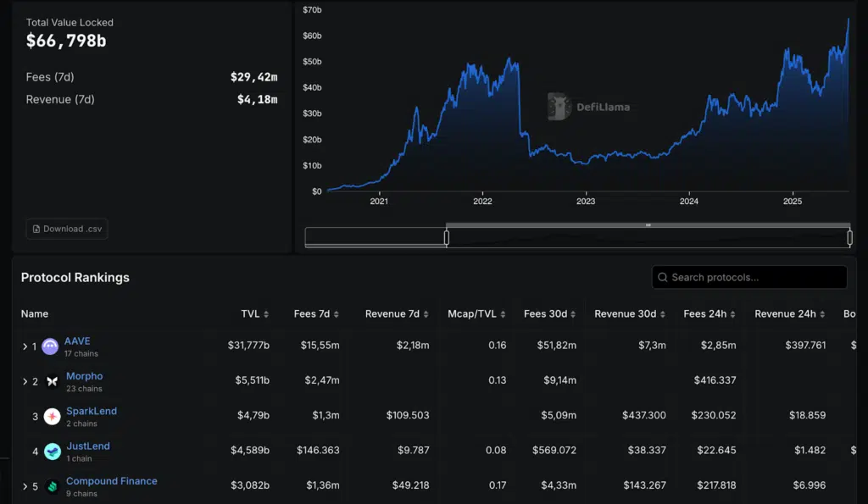Sort by Fees 7d column arrows

coord(337,314)
